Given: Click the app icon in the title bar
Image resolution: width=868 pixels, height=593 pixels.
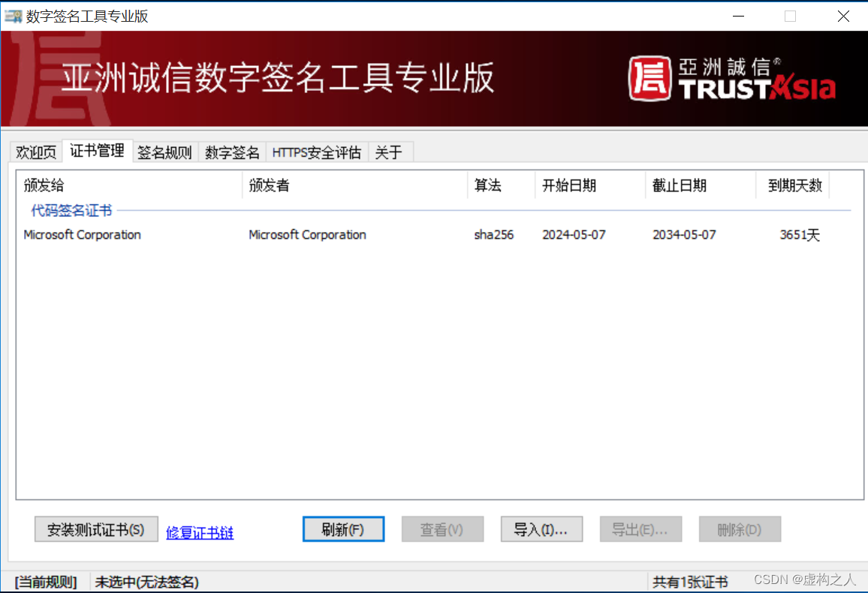Looking at the screenshot, I should [13, 16].
